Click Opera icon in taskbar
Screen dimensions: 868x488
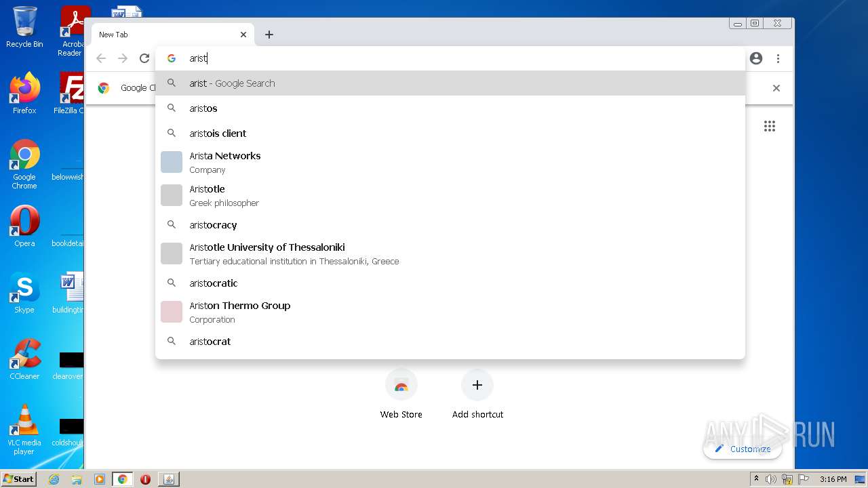145,479
